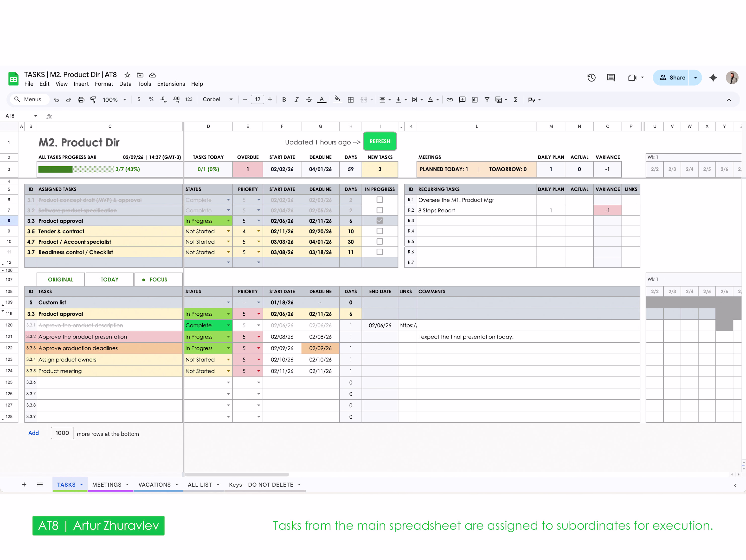Open the comments panel icon
Viewport: 746px width, 560px height.
[611, 78]
